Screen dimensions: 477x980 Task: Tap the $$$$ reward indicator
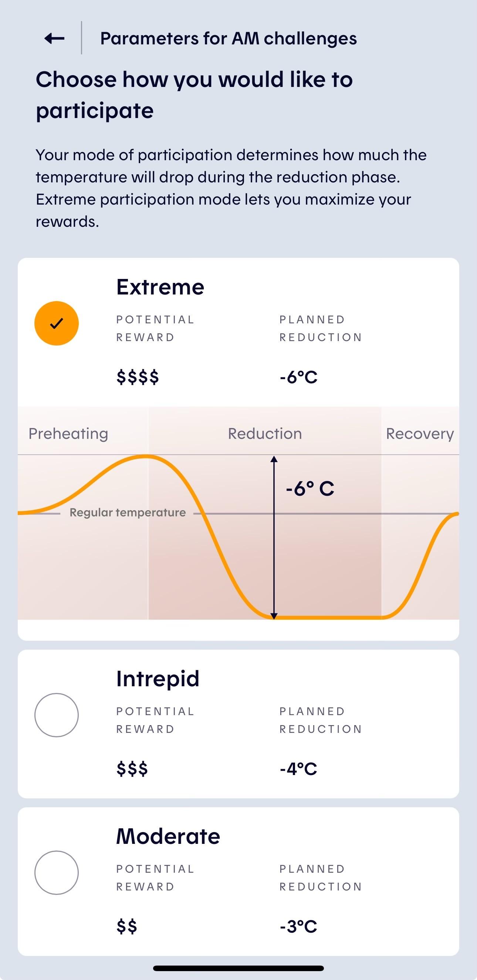pos(138,377)
